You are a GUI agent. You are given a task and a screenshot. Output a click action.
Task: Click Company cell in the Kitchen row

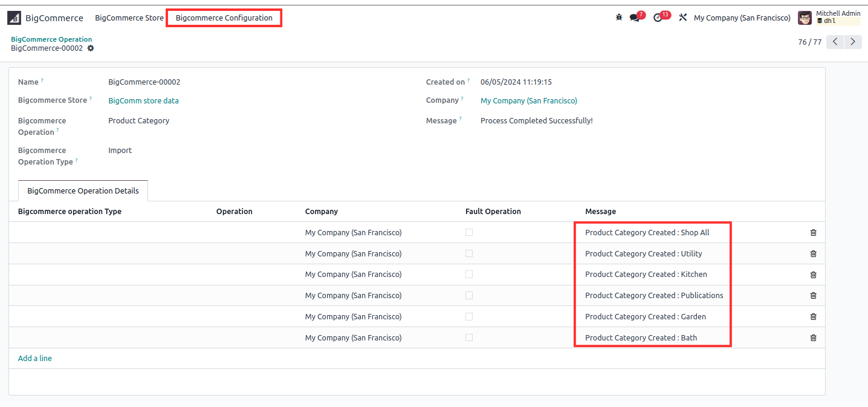pyautogui.click(x=354, y=275)
